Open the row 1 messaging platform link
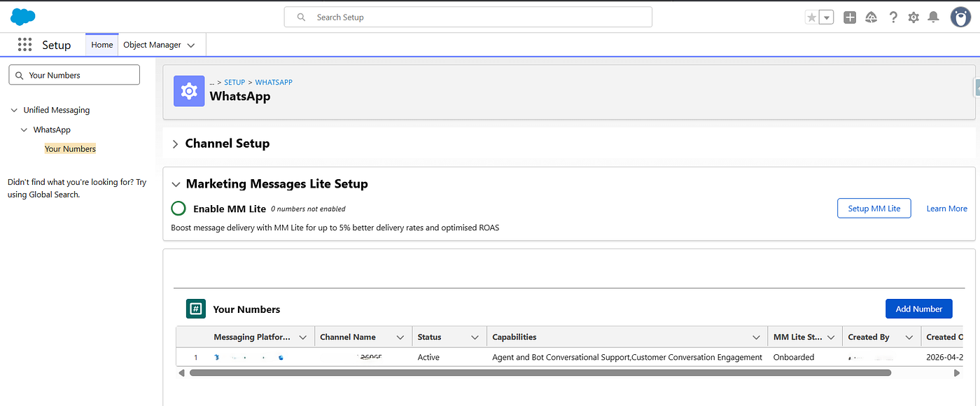 249,357
